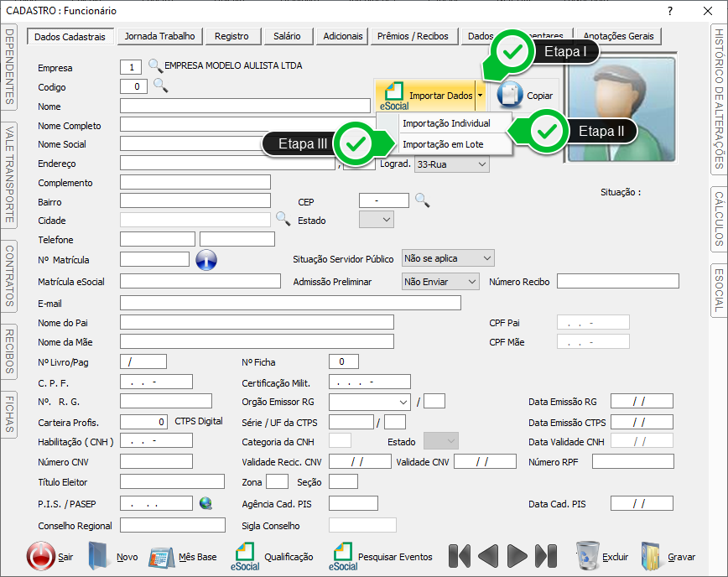Open the Registro tab

(x=231, y=36)
